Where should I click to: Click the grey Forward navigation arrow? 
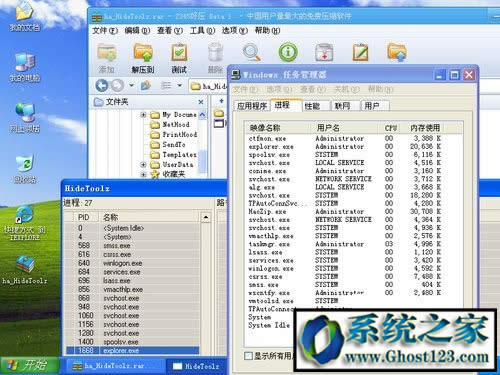click(117, 86)
